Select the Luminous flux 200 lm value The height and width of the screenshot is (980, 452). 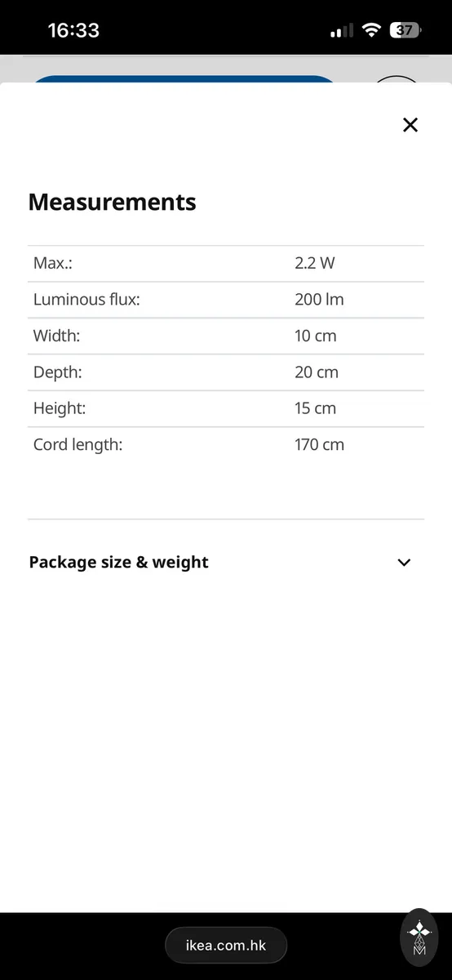click(319, 300)
